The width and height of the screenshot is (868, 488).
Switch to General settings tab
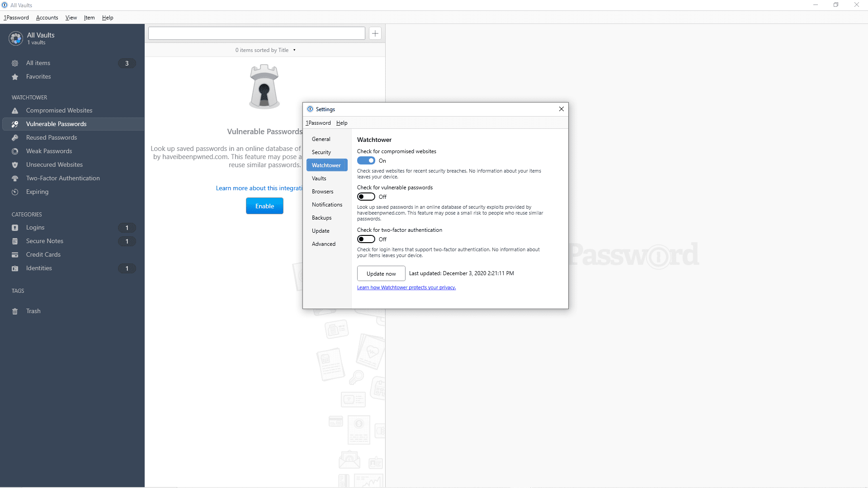point(327,139)
